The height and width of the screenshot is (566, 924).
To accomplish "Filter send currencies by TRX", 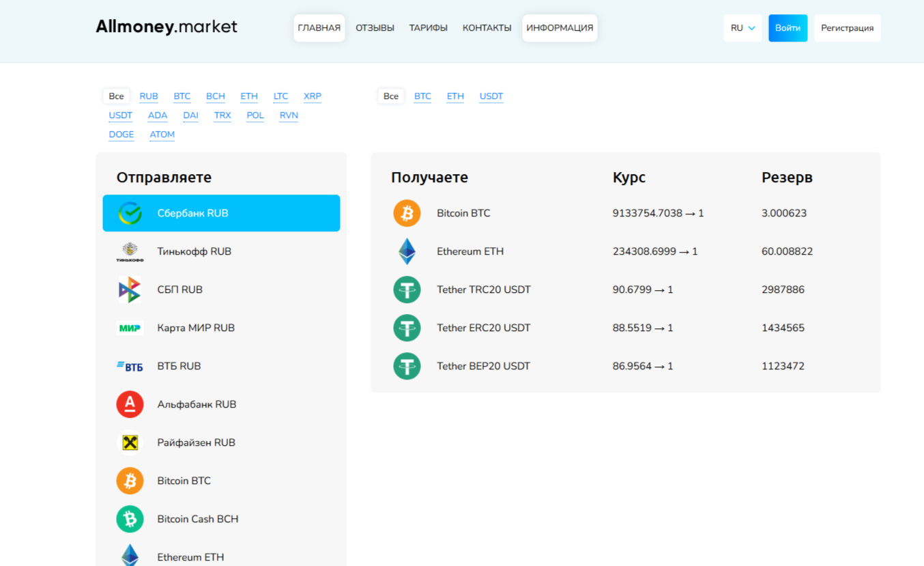I will [x=222, y=115].
